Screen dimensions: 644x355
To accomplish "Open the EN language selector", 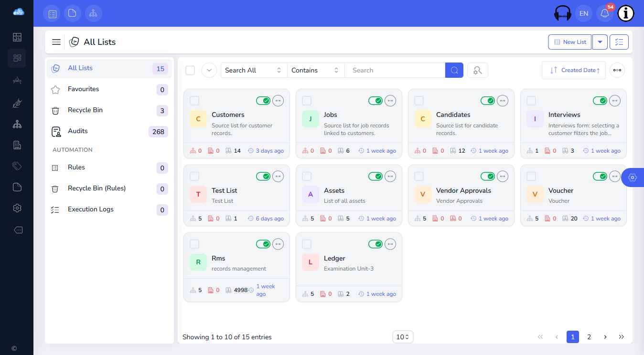I will 584,13.
